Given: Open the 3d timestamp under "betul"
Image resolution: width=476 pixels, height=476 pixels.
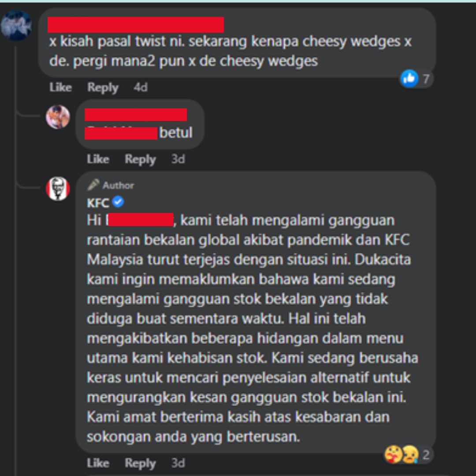Looking at the screenshot, I should [178, 159].
